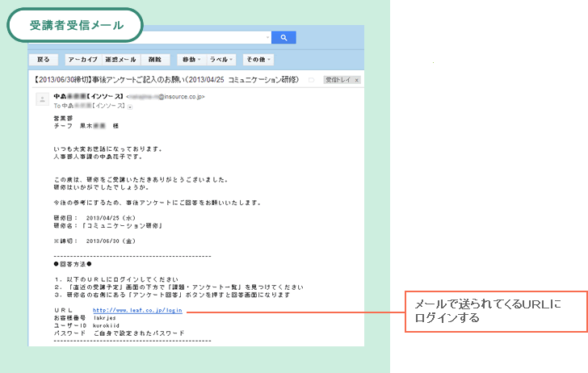Click the sender address @insource.co.jp
This screenshot has height=373, width=588.
[166, 97]
